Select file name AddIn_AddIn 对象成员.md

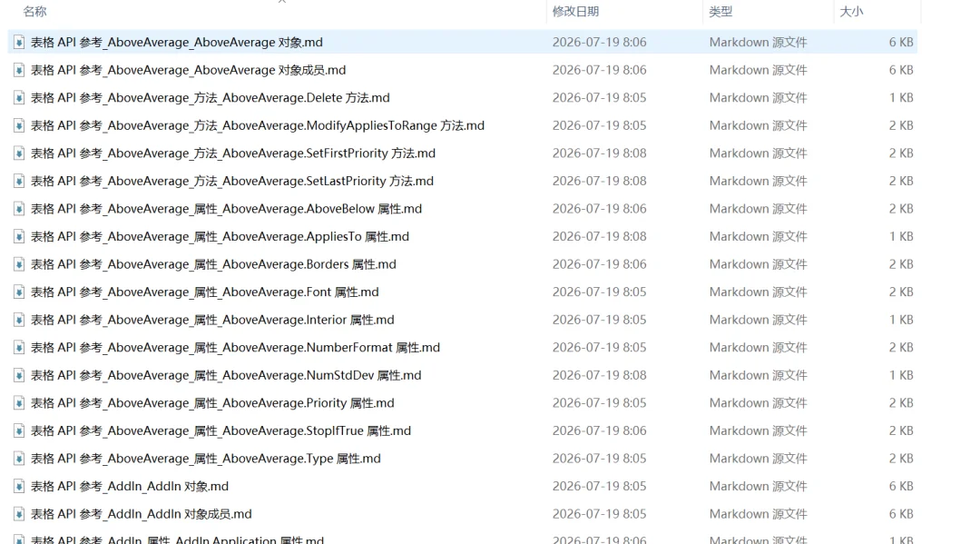coord(142,514)
